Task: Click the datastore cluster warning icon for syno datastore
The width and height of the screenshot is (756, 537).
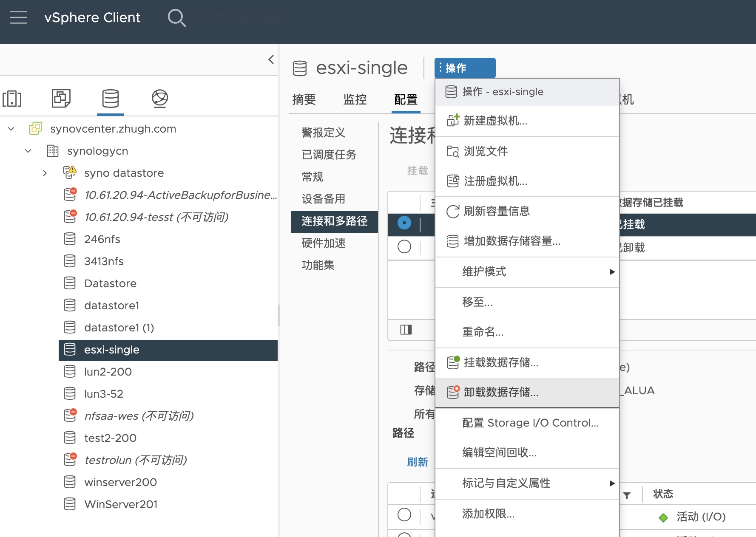Action: (x=70, y=172)
